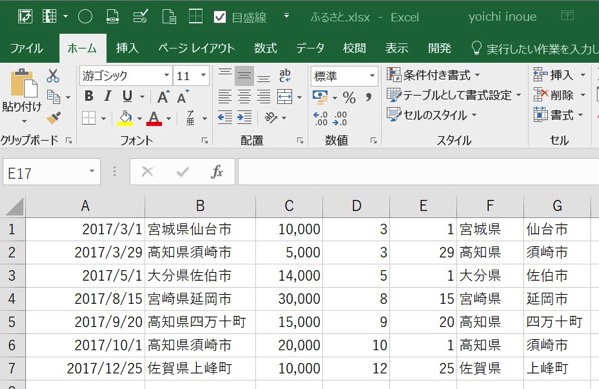The image size is (599, 389).
Task: Click the phonetic guide (ruby) icon
Action: (x=191, y=118)
